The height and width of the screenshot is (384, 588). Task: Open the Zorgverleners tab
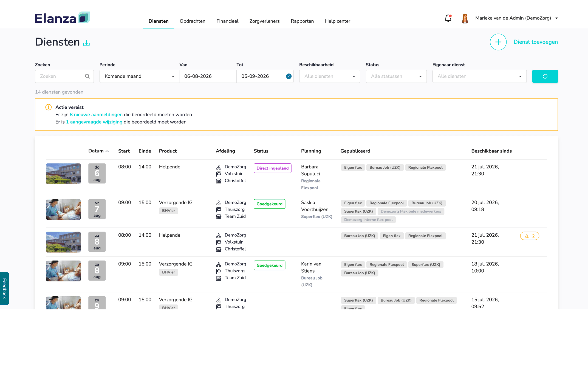264,21
